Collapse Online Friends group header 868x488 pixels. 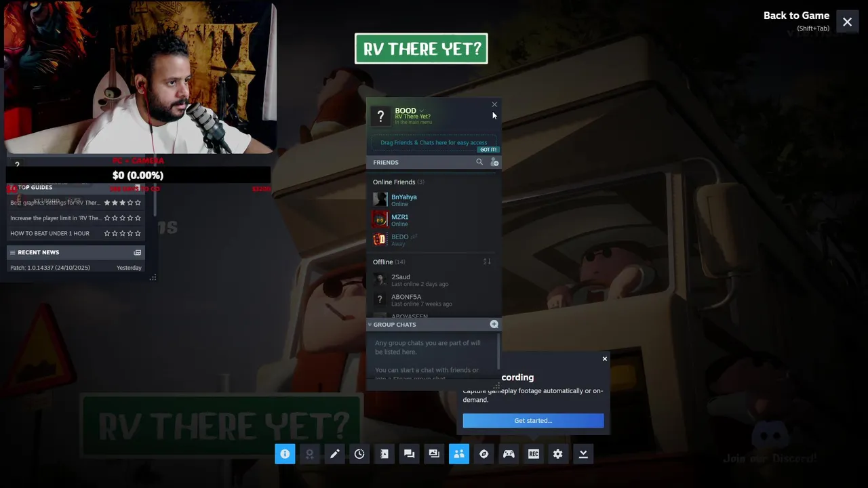[398, 182]
